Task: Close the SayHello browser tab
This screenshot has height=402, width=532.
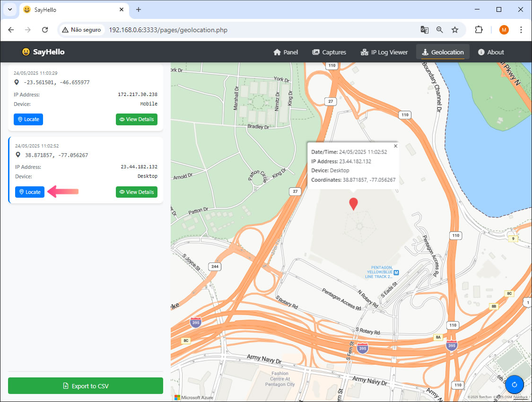Action: coord(122,9)
